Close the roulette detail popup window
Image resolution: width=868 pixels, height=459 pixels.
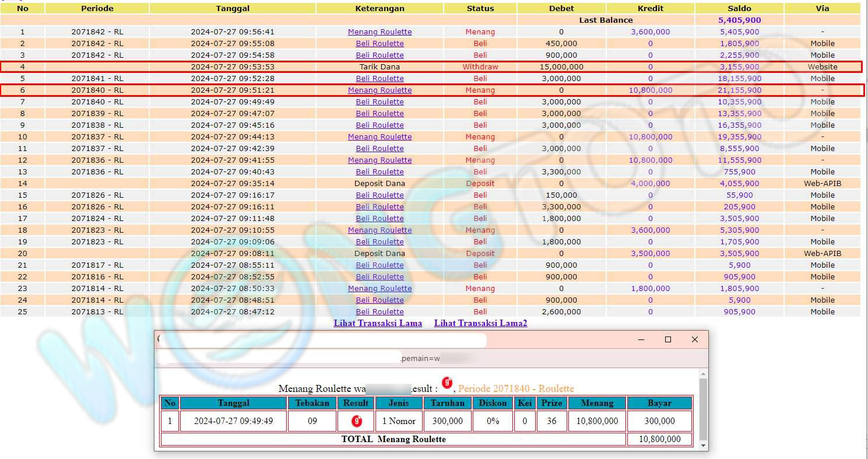(x=694, y=339)
